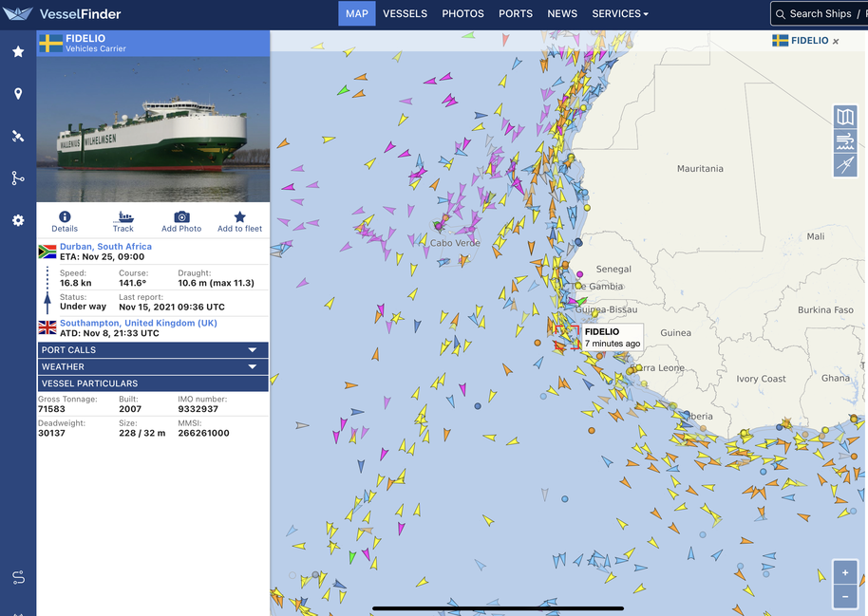Image resolution: width=868 pixels, height=616 pixels.
Task: Click the Draught value 10.6 m
Action: [x=216, y=283]
